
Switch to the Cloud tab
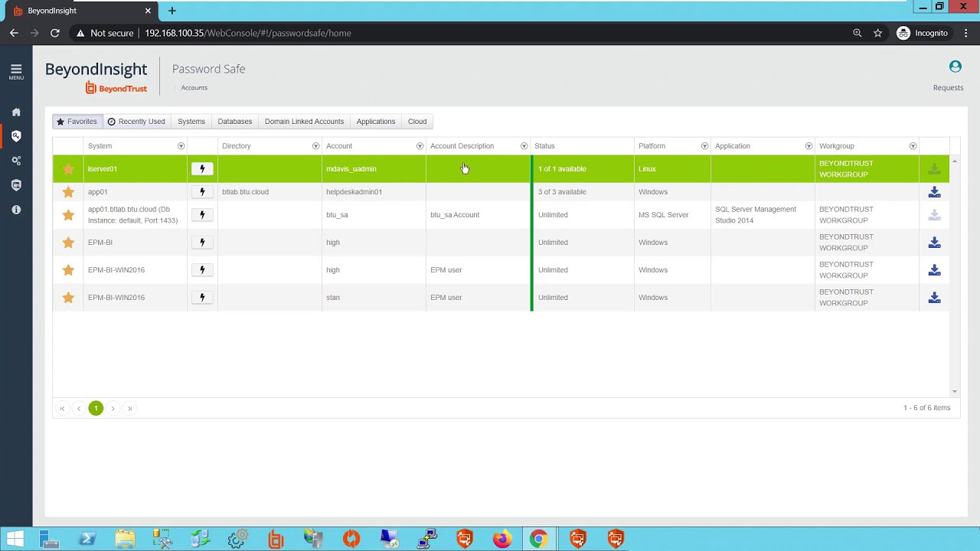pyautogui.click(x=417, y=122)
